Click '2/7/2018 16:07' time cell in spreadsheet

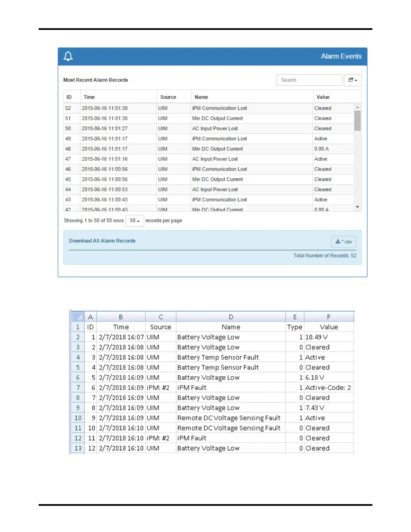click(x=121, y=337)
